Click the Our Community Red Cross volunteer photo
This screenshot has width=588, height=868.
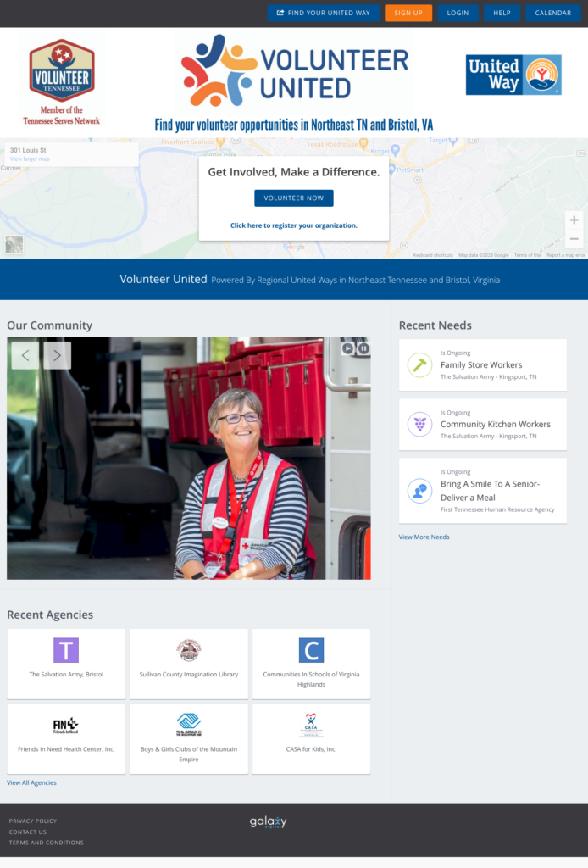pos(189,459)
